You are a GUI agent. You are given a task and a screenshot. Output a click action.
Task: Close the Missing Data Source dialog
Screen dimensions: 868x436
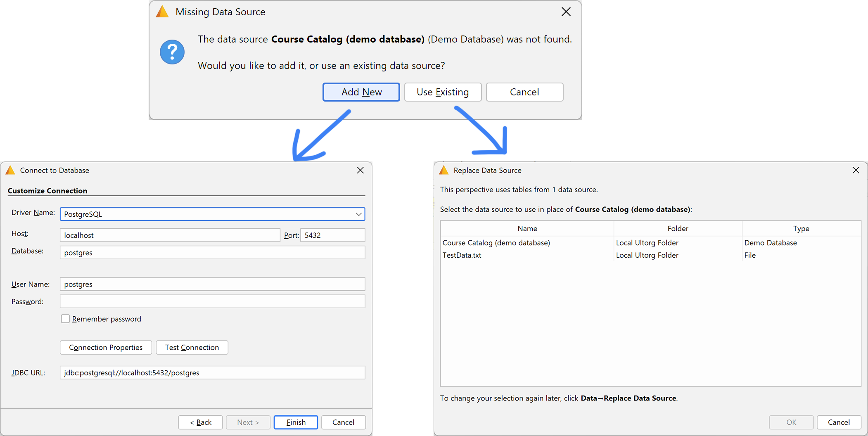[566, 12]
